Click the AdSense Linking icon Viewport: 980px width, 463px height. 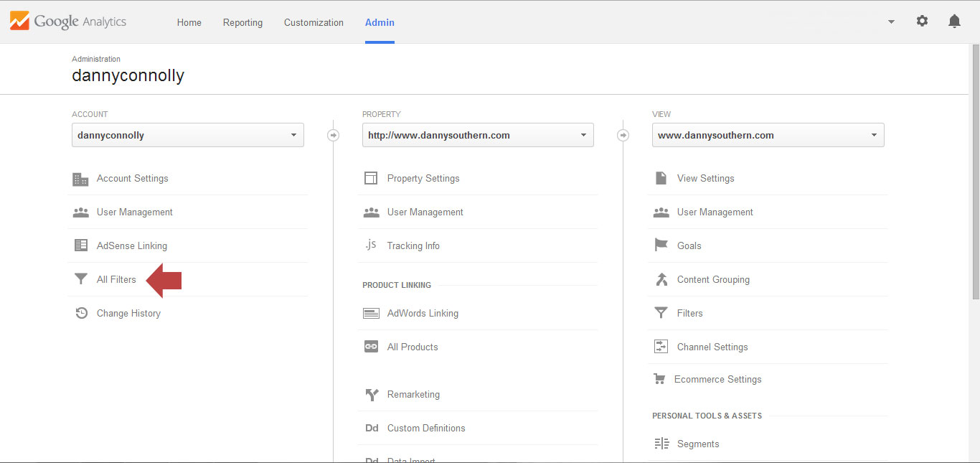pos(81,245)
